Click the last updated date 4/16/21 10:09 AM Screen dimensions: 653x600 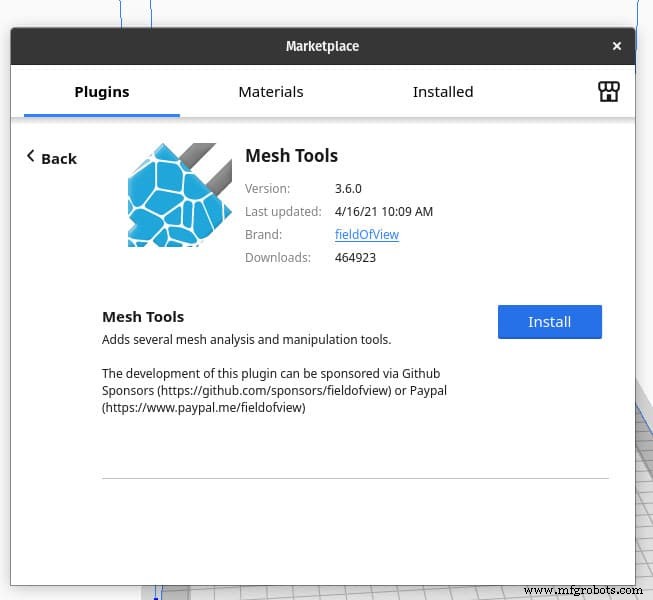pos(384,212)
